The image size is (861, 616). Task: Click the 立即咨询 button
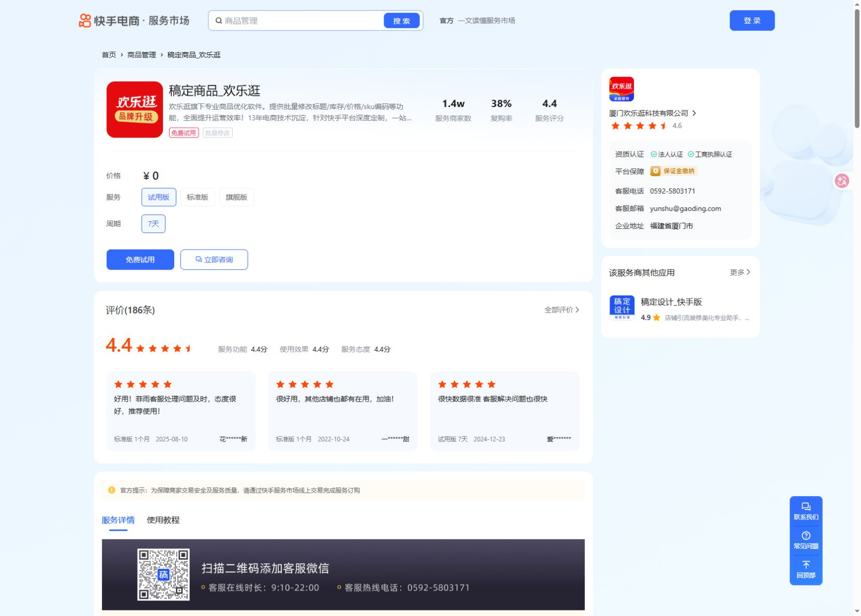coord(214,260)
